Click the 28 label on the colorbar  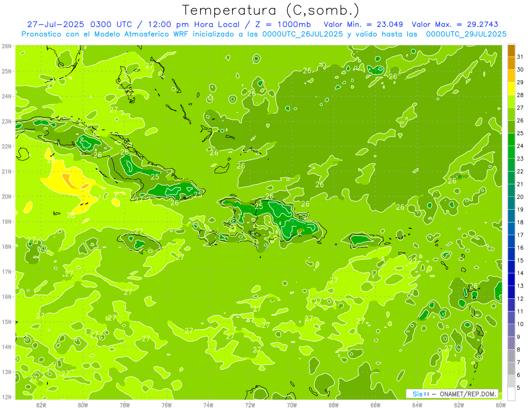(x=520, y=95)
